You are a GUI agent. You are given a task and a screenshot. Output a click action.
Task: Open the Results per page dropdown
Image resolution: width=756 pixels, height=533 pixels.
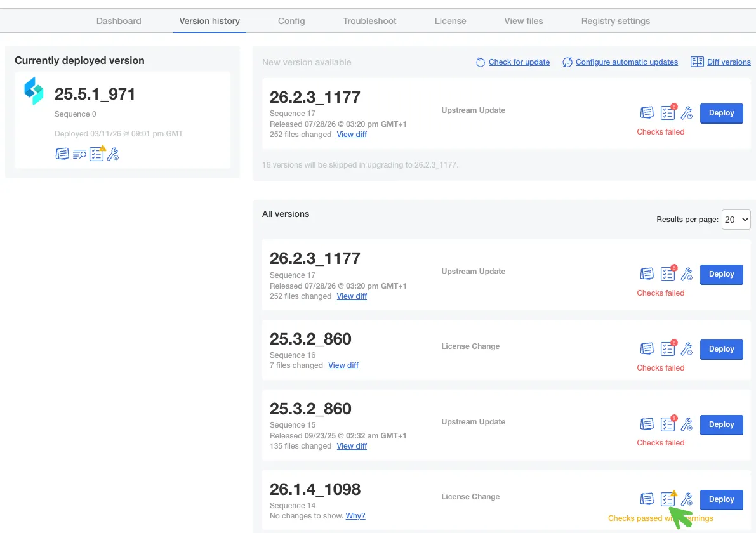736,220
